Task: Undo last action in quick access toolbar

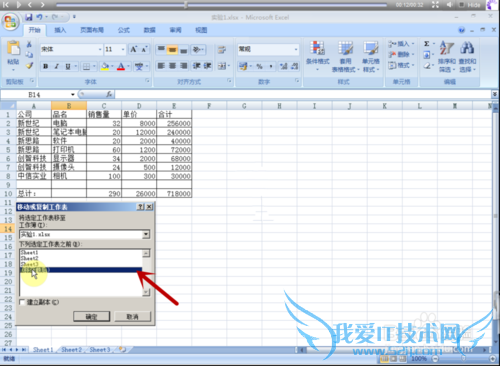Action: point(39,17)
